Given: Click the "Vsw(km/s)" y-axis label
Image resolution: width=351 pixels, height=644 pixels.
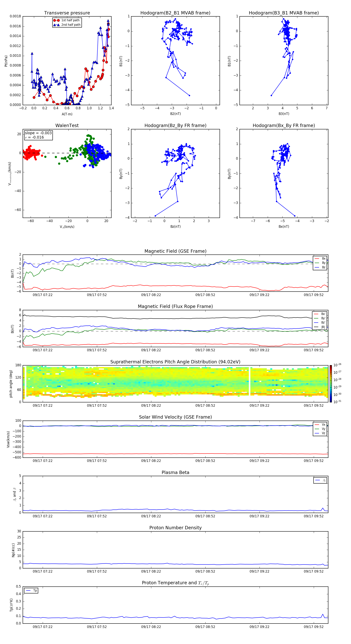Looking at the screenshot, I should coord(8,439).
